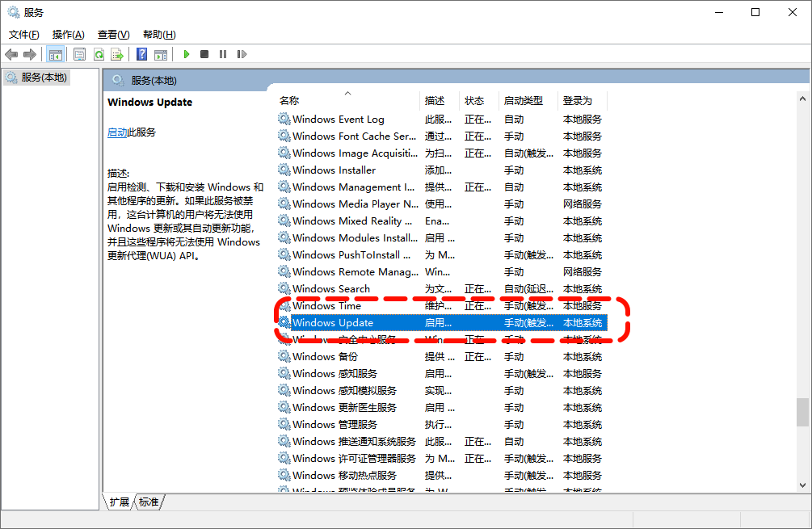Image resolution: width=812 pixels, height=529 pixels.
Task: Open the 查看(V) menu
Action: tap(113, 35)
